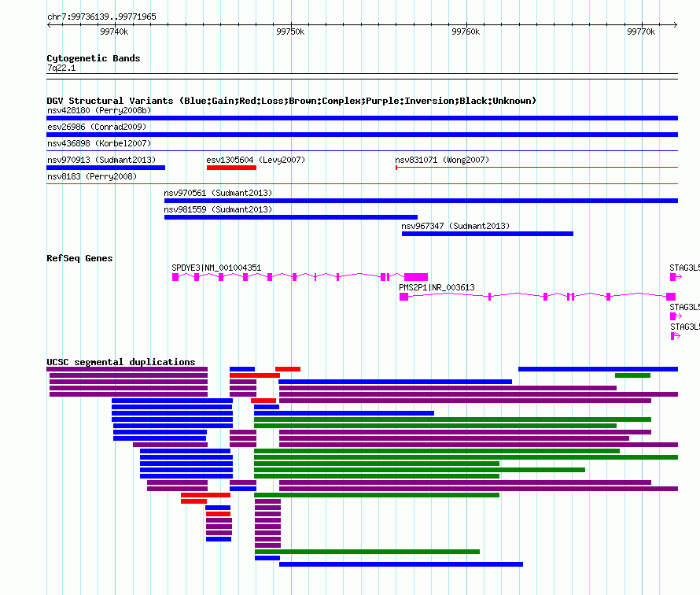Click the Cytogenetic Bands track title
The image size is (700, 595).
coord(94,58)
